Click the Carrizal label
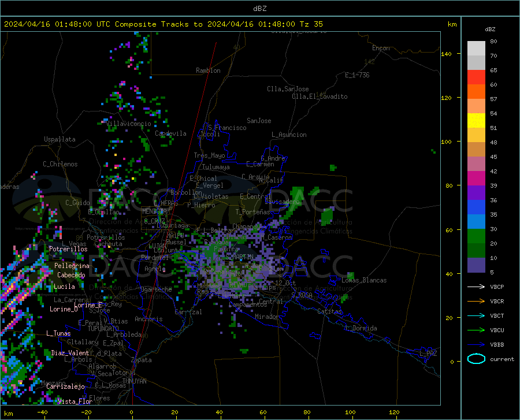This screenshot has width=520, height=420. 188,312
